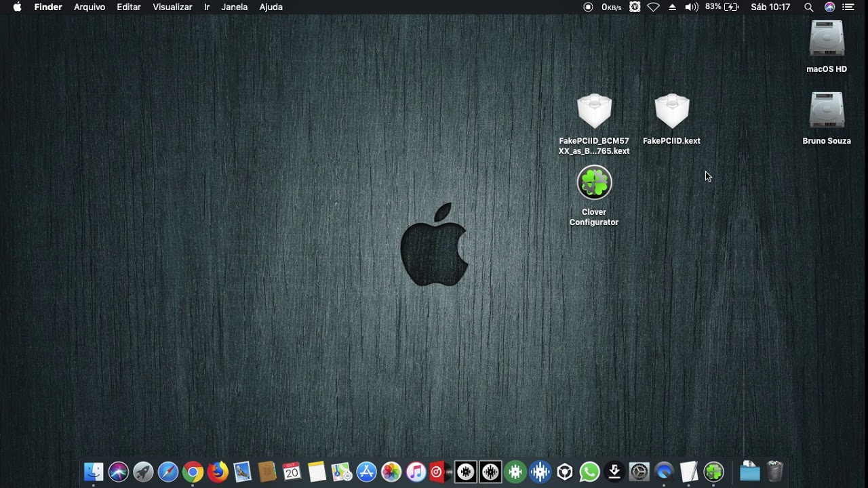
Task: Open the Editar menu
Action: tap(129, 7)
